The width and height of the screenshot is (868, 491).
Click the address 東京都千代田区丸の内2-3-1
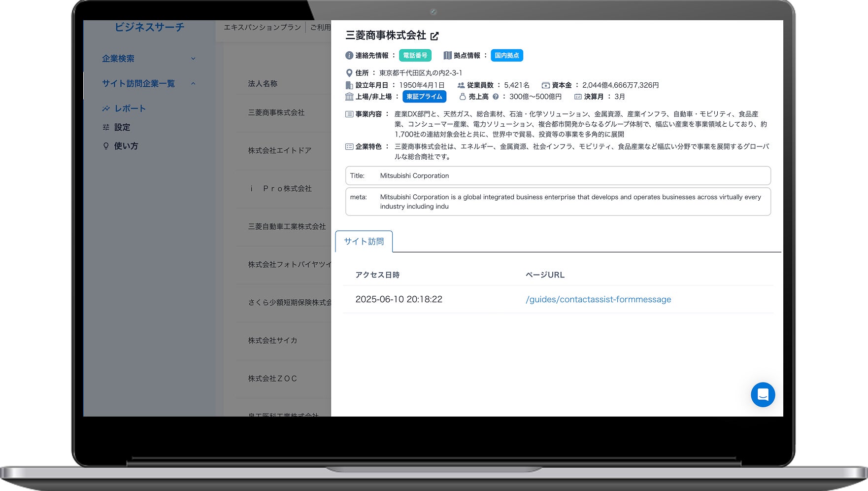[x=421, y=73]
